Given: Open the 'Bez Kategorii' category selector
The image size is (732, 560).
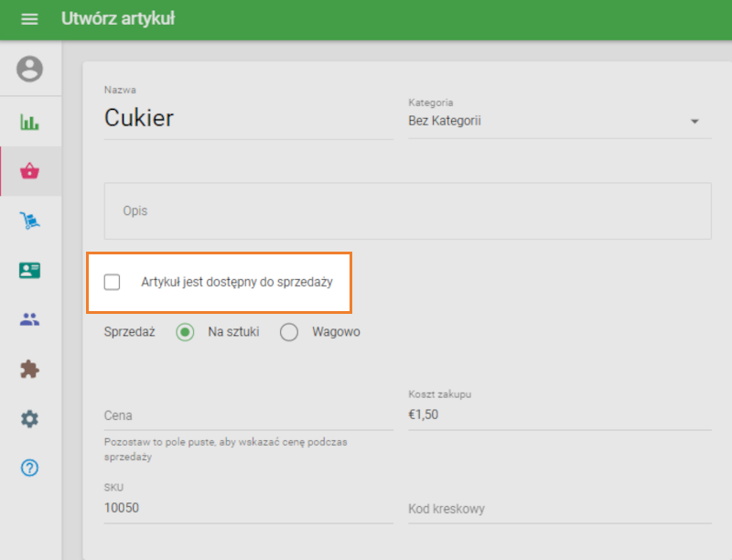Looking at the screenshot, I should tap(549, 121).
